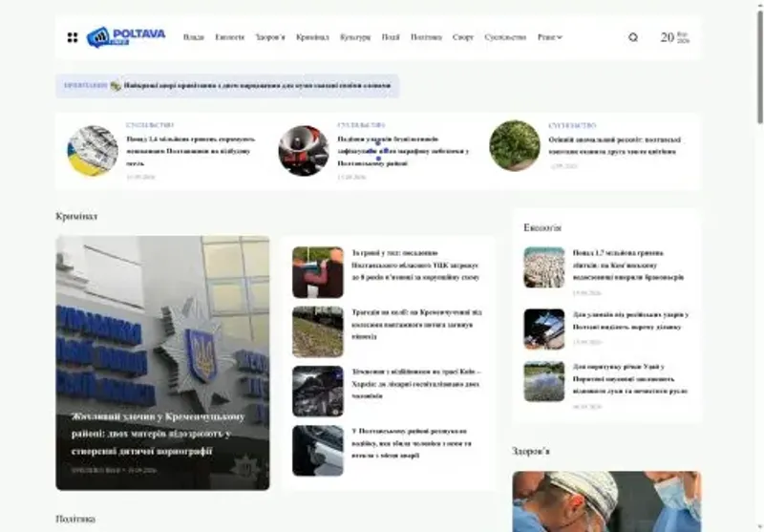Read the autumn anomaly bloom headline
This screenshot has width=764, height=532.
coord(614,146)
